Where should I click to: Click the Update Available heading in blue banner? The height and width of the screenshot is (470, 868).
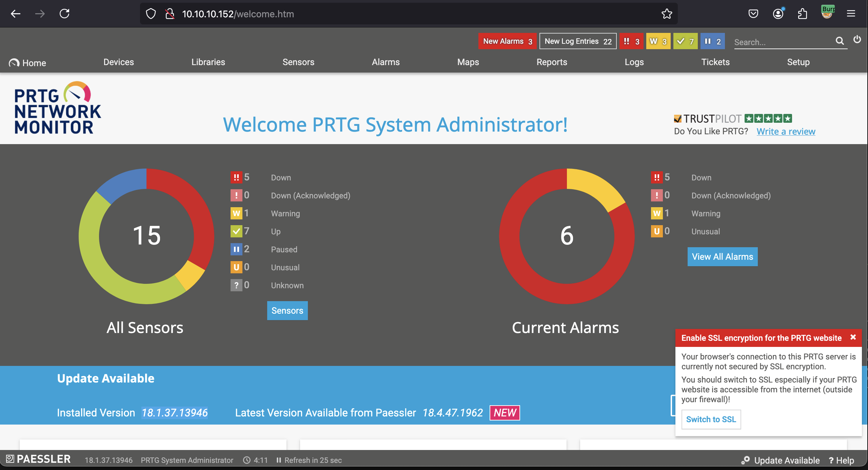(x=106, y=378)
